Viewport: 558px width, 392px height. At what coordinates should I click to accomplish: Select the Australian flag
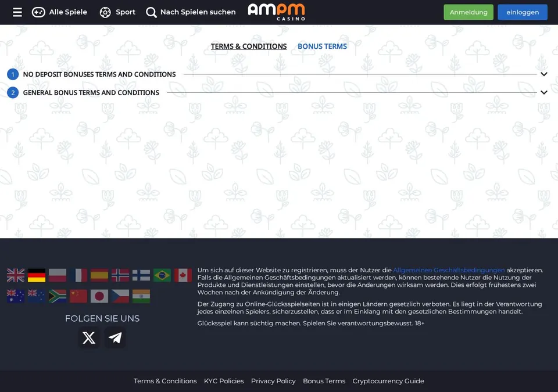(16, 296)
